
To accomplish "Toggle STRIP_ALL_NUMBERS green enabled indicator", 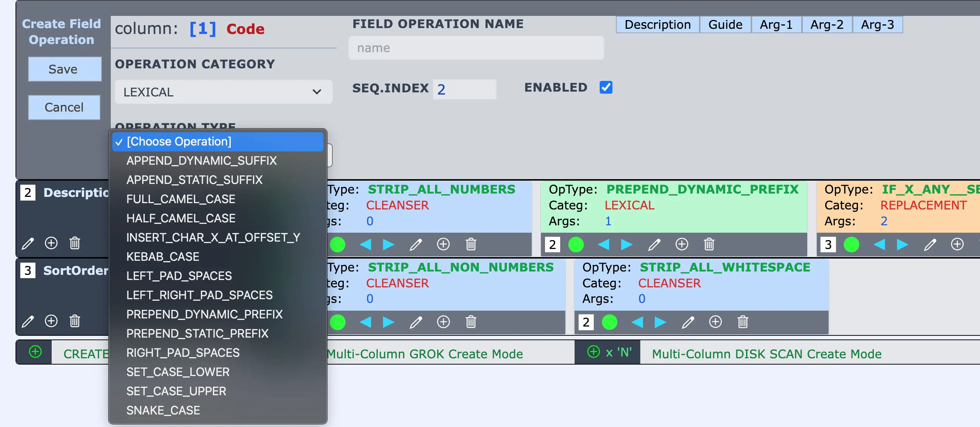I will click(x=337, y=244).
